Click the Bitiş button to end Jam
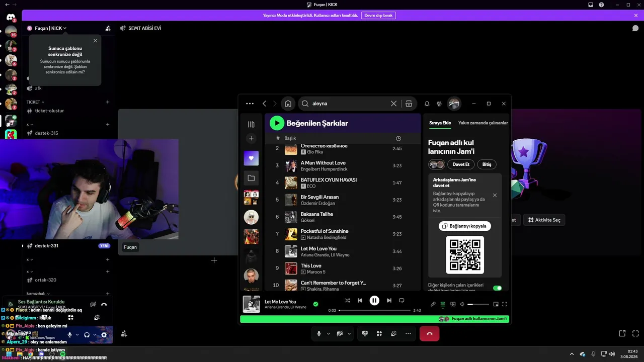The height and width of the screenshot is (362, 644). (x=487, y=164)
